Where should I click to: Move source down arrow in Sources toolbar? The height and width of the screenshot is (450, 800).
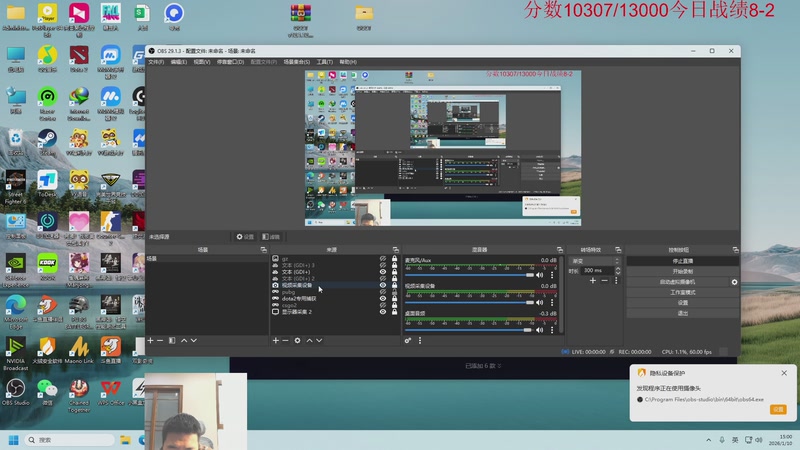point(319,340)
